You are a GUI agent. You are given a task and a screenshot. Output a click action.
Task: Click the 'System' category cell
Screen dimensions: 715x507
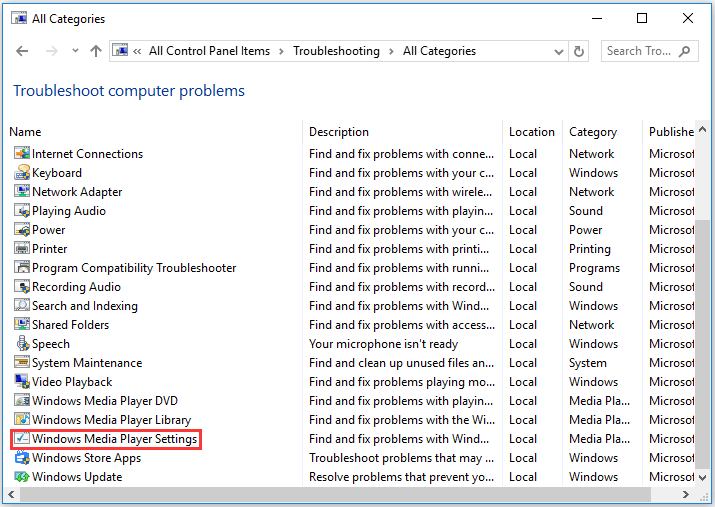tap(588, 363)
